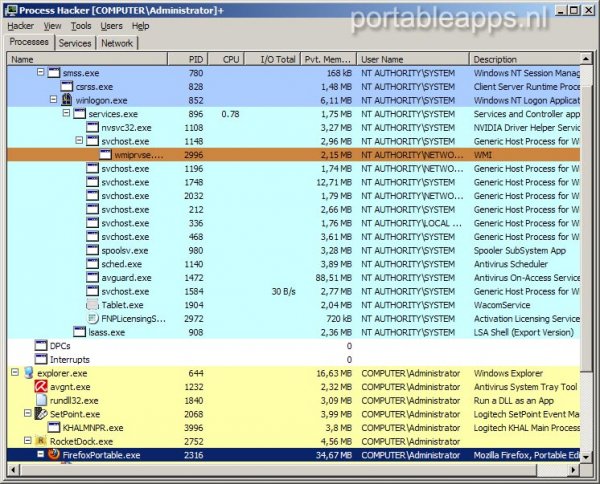600x484 pixels.
Task: Click the vertical scrollbar down arrow
Action: [586, 456]
